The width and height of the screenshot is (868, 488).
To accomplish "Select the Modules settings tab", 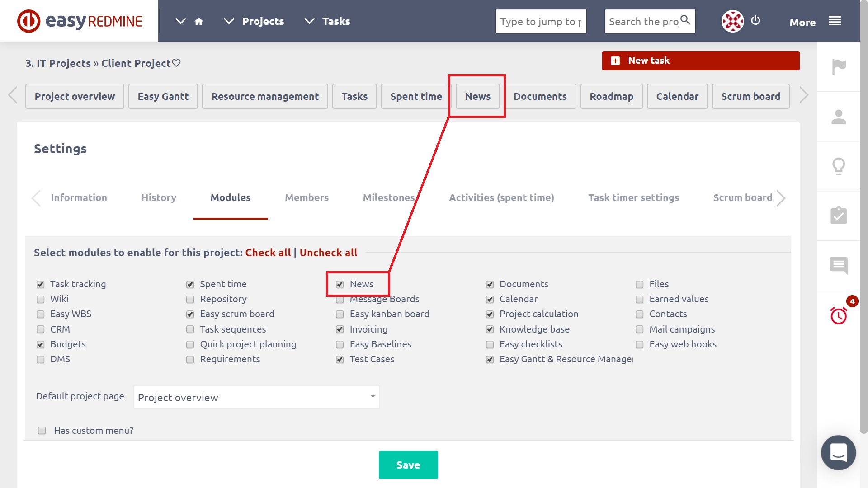I will click(231, 198).
